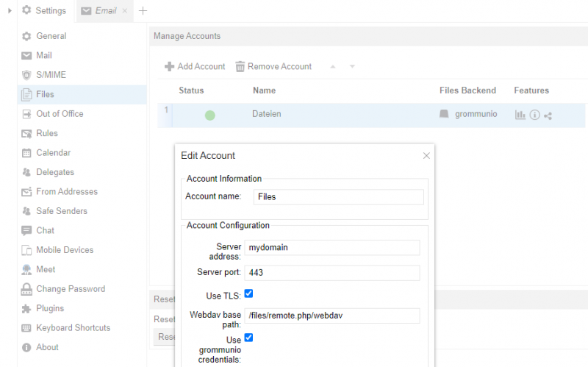Click the Server port field

(x=331, y=273)
